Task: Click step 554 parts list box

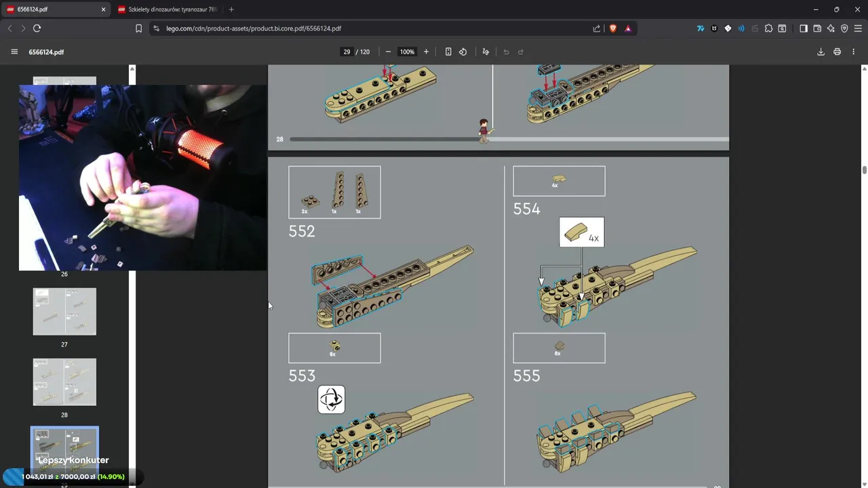Action: [559, 181]
